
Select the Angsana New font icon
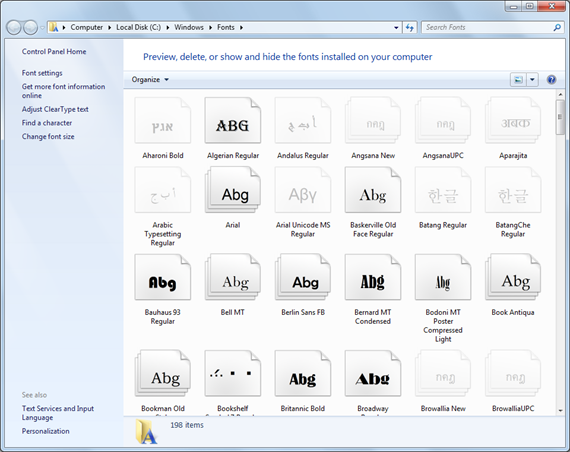[x=373, y=120]
